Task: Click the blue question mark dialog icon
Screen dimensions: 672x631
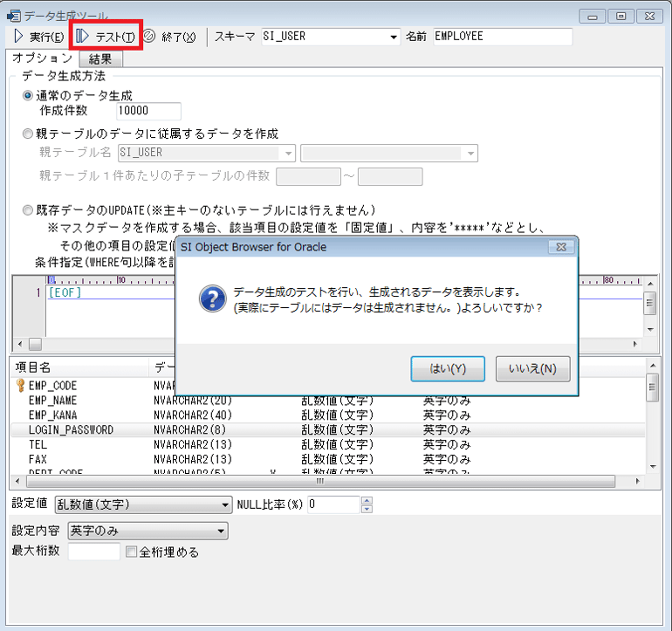Action: pos(212,298)
